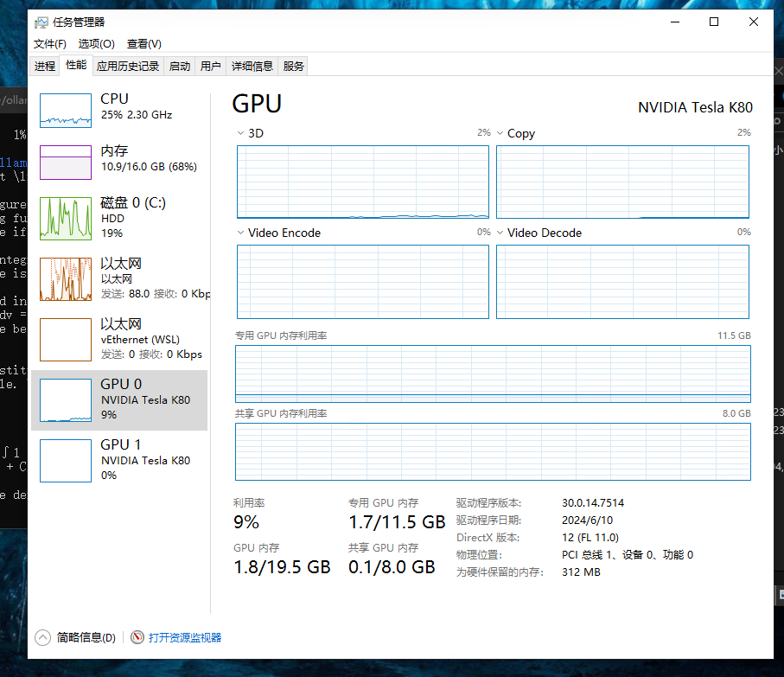Click the 专用 GPU 内存利用率 graph
Viewport: 784px width, 677px height.
[493, 374]
